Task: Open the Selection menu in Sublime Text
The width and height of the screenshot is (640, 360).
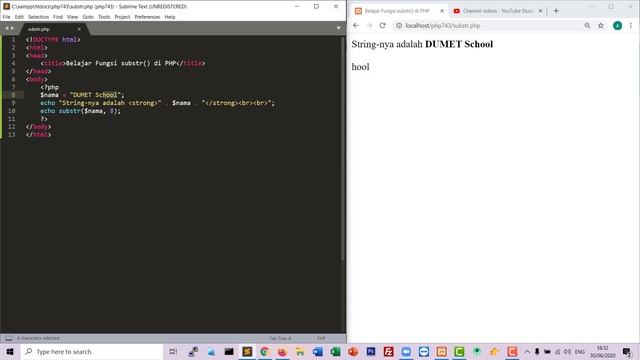Action: 38,17
